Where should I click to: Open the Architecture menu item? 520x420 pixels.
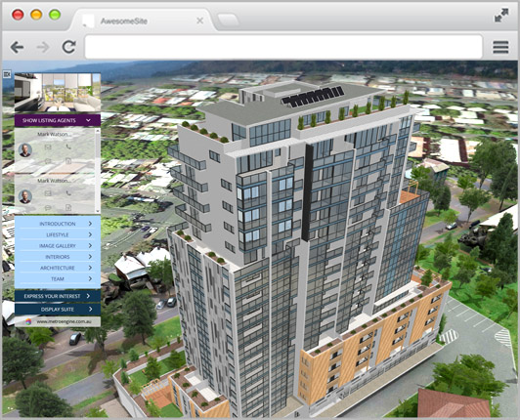pyautogui.click(x=58, y=268)
